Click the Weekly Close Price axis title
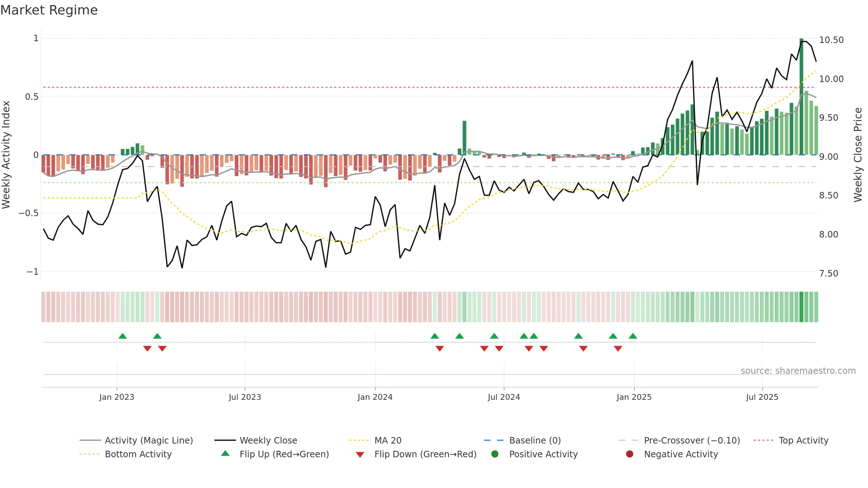The image size is (868, 488). point(858,155)
